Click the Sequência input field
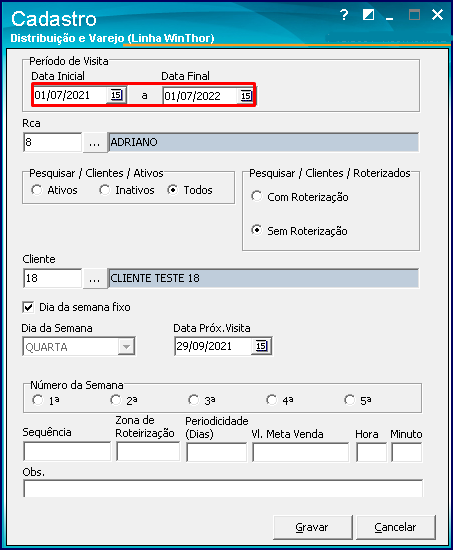Image resolution: width=453 pixels, height=550 pixels. (x=67, y=451)
